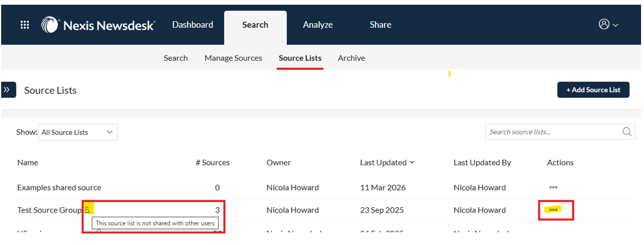Go to the Analyze tab
The image size is (644, 245).
pyautogui.click(x=318, y=25)
